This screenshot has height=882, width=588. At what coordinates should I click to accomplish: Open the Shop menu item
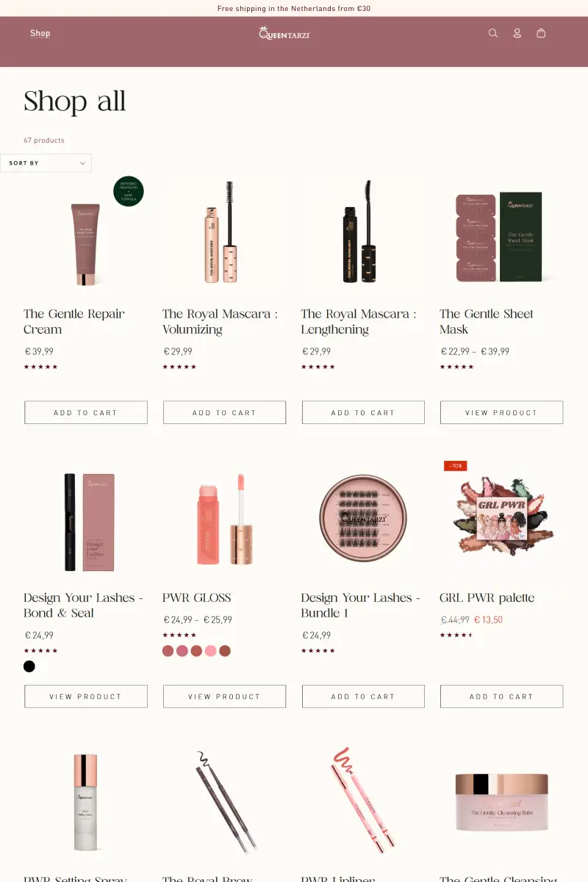point(40,33)
